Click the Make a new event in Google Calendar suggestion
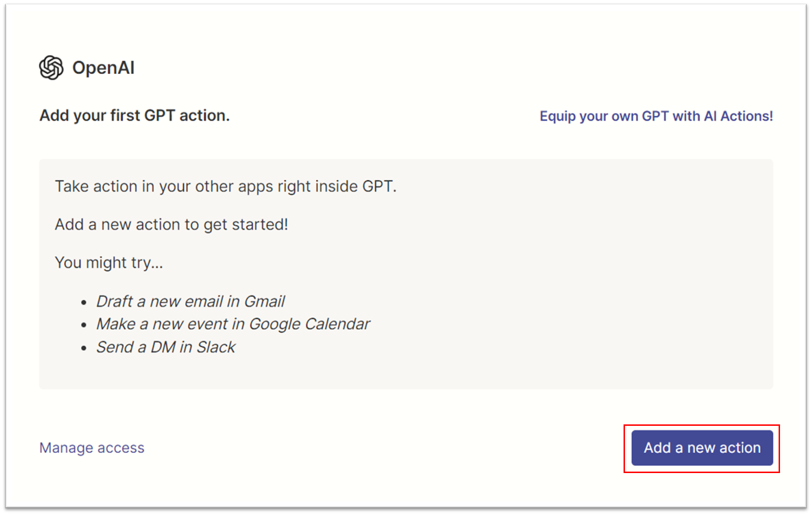 (x=233, y=324)
